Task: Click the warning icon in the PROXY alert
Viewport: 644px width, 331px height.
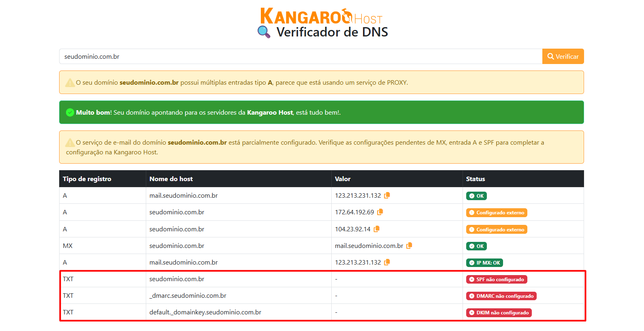Action: [70, 83]
